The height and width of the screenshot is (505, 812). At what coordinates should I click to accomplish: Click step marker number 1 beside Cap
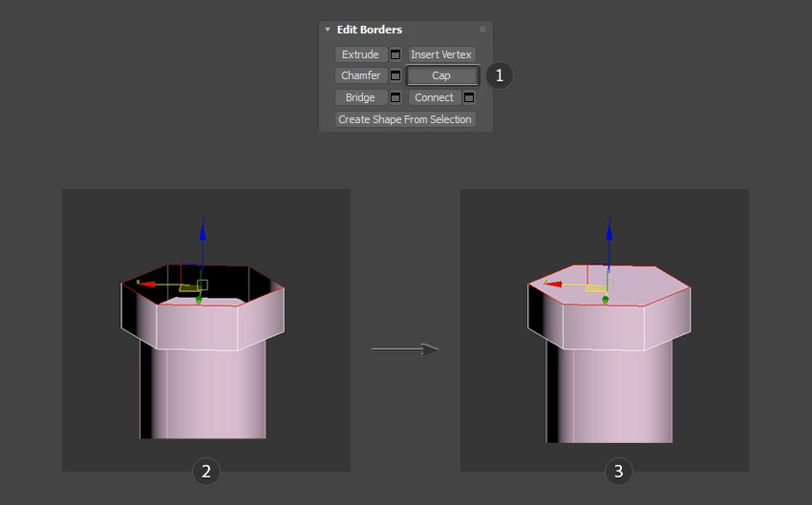coord(499,75)
